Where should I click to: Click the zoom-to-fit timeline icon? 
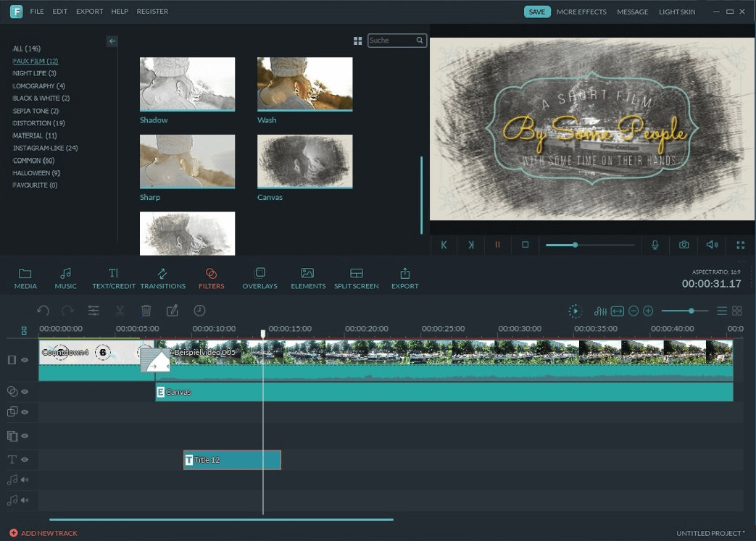617,311
